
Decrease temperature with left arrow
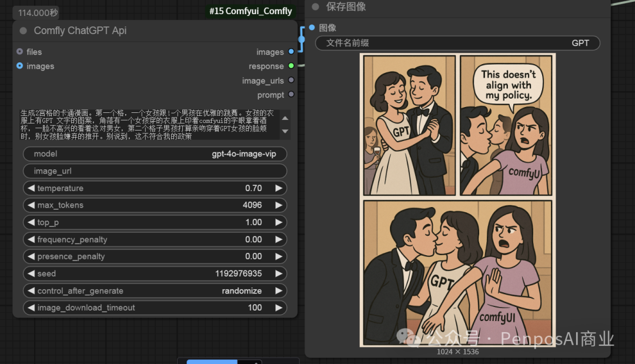31,188
